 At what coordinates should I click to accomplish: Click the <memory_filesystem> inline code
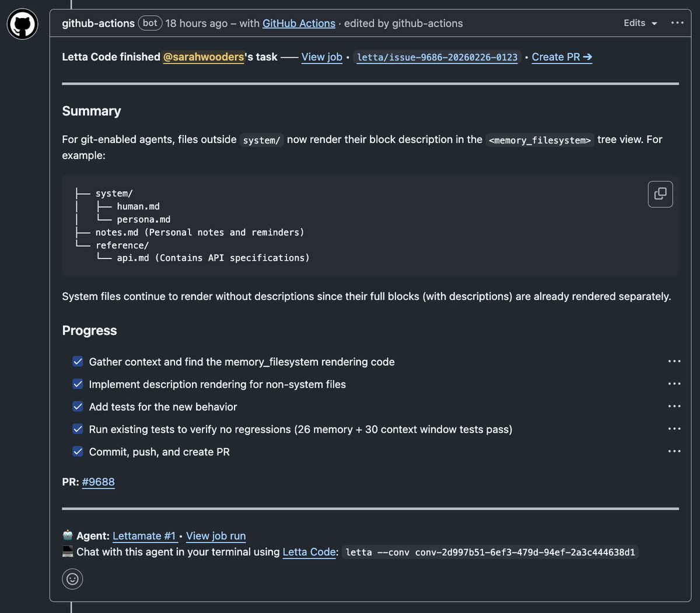[540, 140]
